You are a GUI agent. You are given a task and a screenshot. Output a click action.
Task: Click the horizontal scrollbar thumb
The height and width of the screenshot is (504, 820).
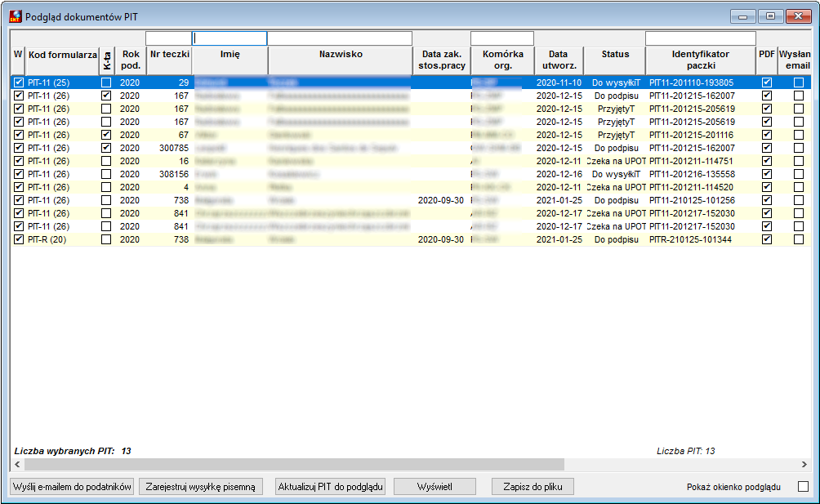coord(294,464)
